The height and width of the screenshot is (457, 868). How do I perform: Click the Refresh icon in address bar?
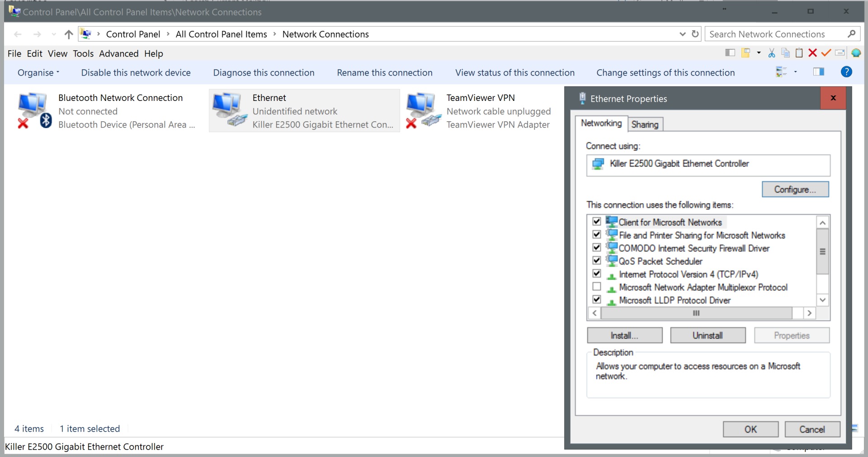point(695,34)
